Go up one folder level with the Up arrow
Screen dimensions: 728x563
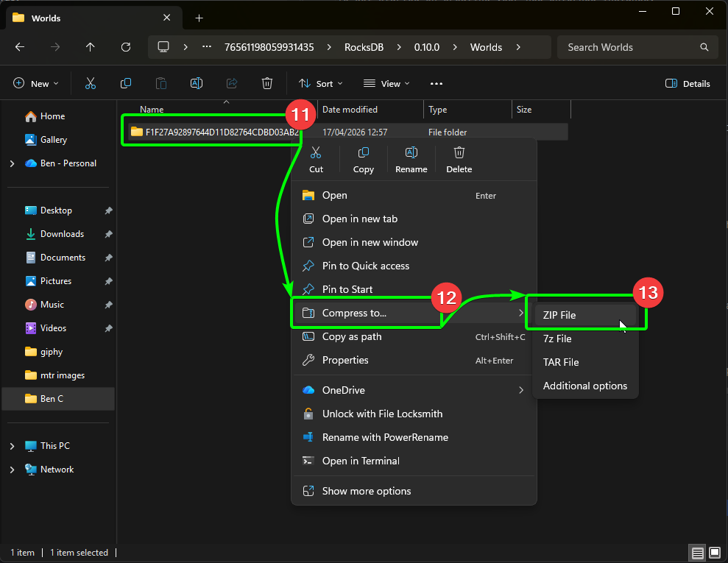point(90,47)
